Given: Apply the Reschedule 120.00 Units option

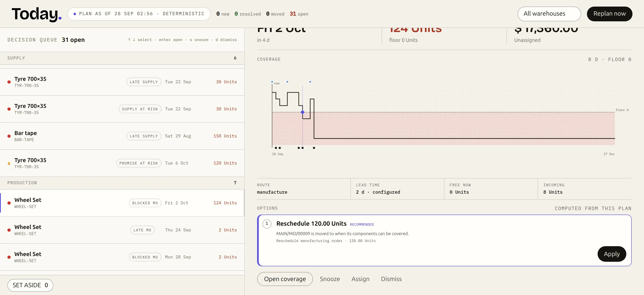Looking at the screenshot, I should coord(612,254).
